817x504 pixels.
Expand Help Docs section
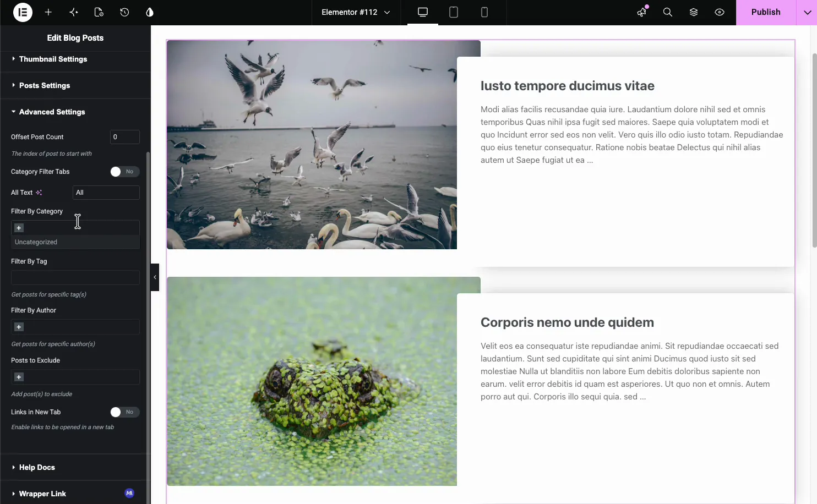tap(75, 467)
